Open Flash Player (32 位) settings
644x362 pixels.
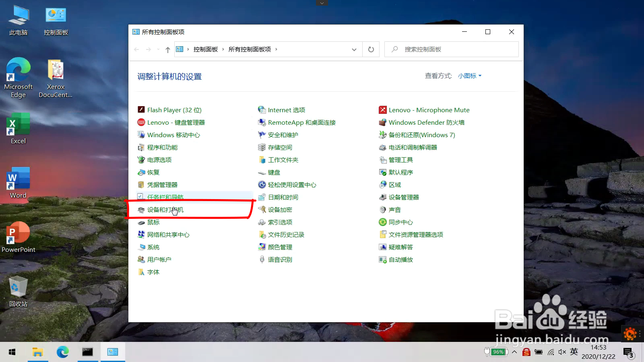pyautogui.click(x=174, y=109)
